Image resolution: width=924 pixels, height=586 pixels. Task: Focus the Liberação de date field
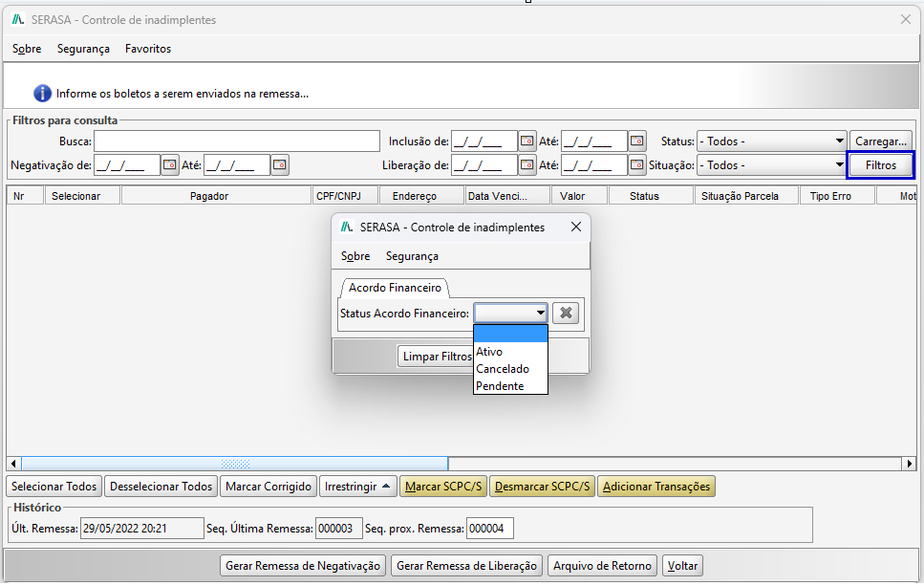(484, 165)
